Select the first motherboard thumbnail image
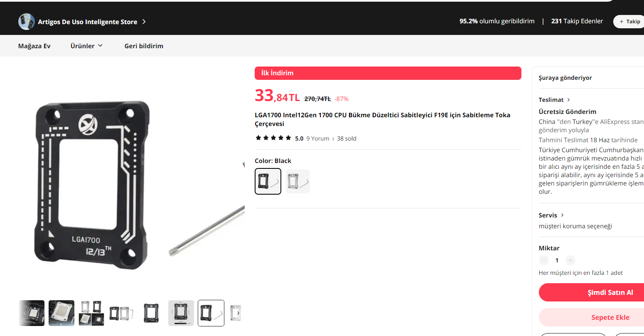This screenshot has height=336, width=644. [32, 313]
